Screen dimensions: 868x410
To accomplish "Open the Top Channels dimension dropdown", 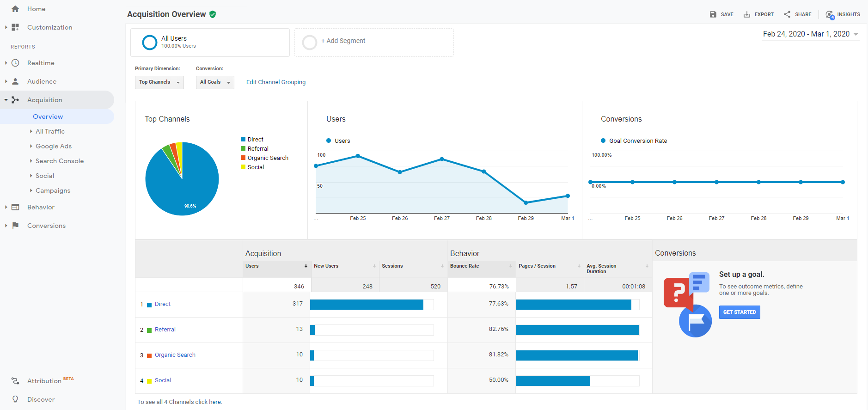I will [x=159, y=82].
